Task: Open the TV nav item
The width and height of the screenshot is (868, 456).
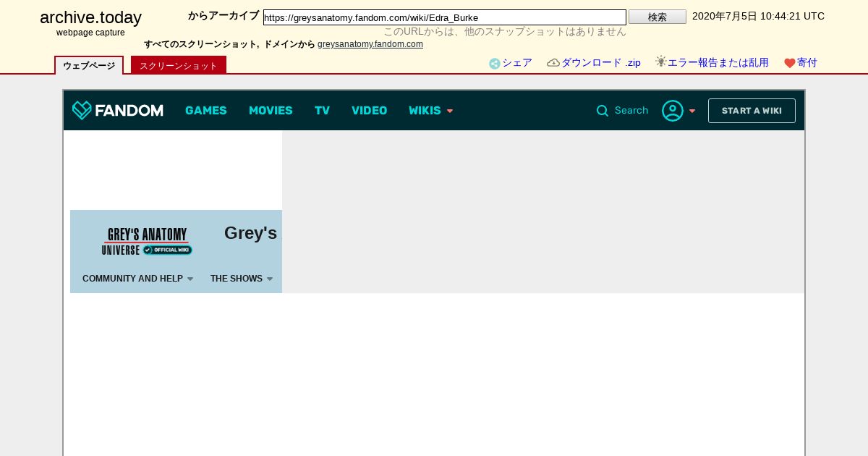Action: pyautogui.click(x=322, y=111)
